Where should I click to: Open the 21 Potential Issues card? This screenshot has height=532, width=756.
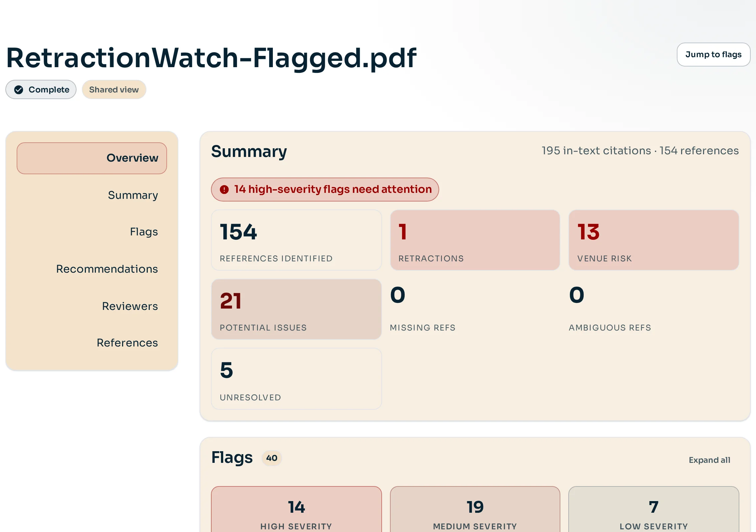point(296,309)
